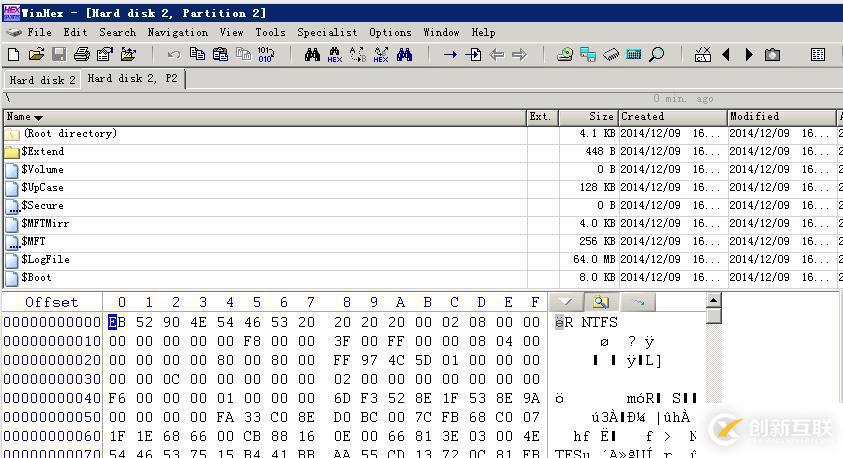Click the Calculator toolbar icon
This screenshot has width=843, height=458.
[633, 54]
